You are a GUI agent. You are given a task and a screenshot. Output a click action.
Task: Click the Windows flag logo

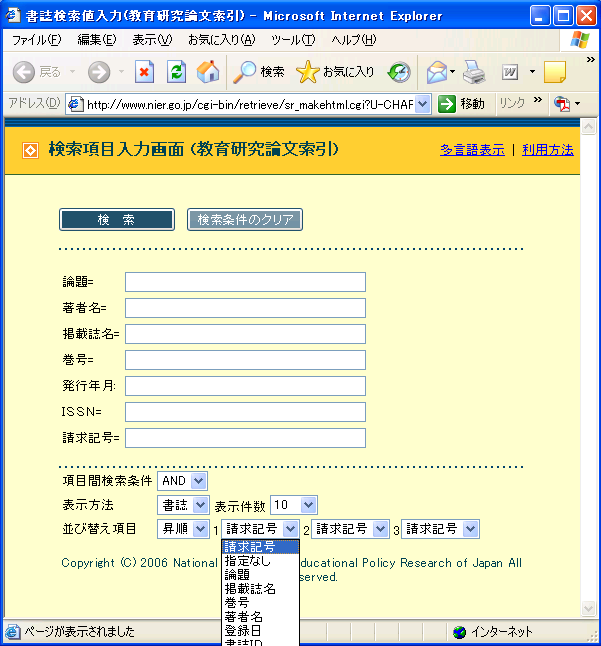click(580, 40)
